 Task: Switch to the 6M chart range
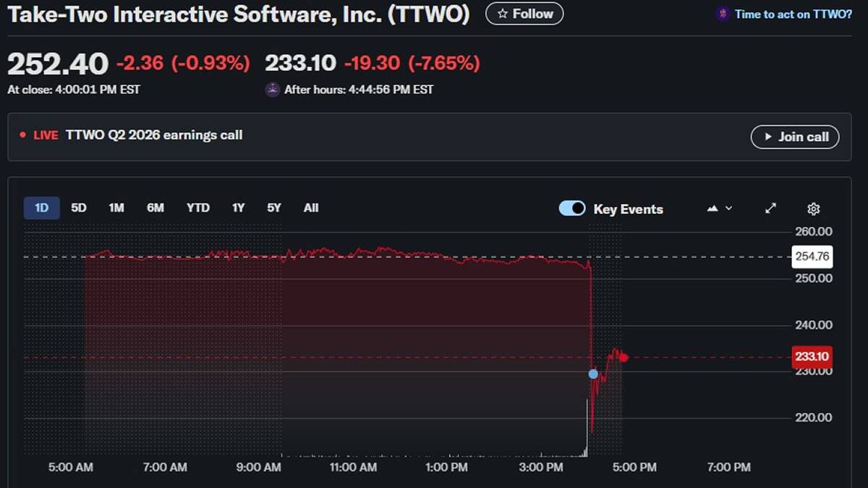(156, 208)
